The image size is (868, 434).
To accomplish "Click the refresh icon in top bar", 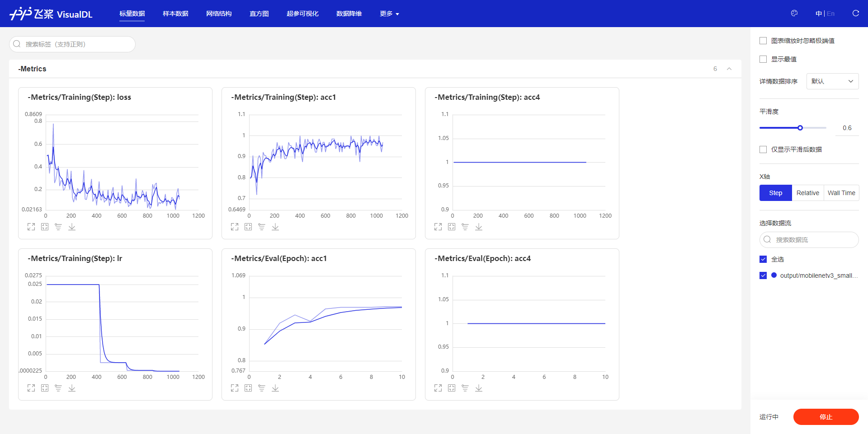I will [x=856, y=14].
